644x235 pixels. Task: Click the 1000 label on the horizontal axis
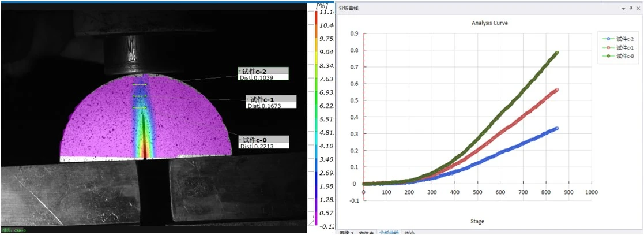click(592, 192)
